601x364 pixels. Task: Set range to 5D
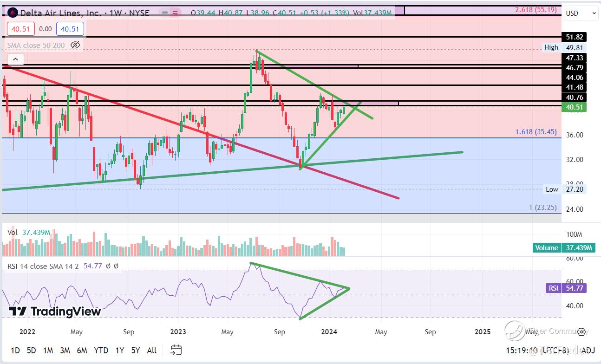[31, 350]
